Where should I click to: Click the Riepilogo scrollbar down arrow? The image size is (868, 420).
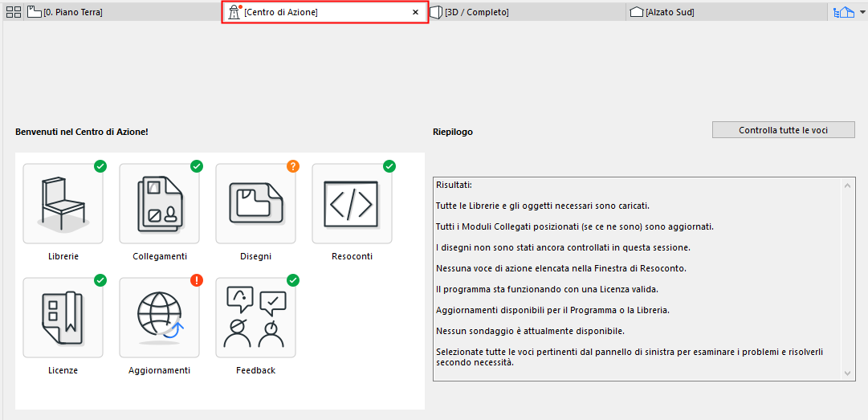[x=847, y=373]
